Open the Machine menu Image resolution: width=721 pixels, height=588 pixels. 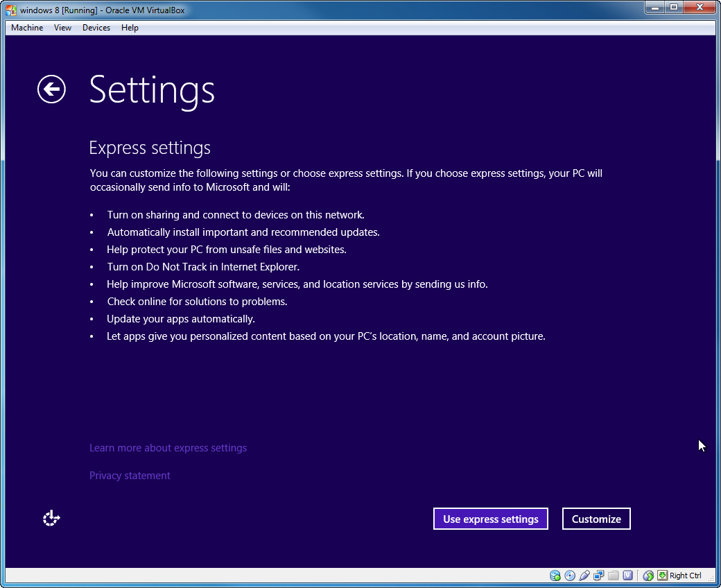click(x=26, y=28)
